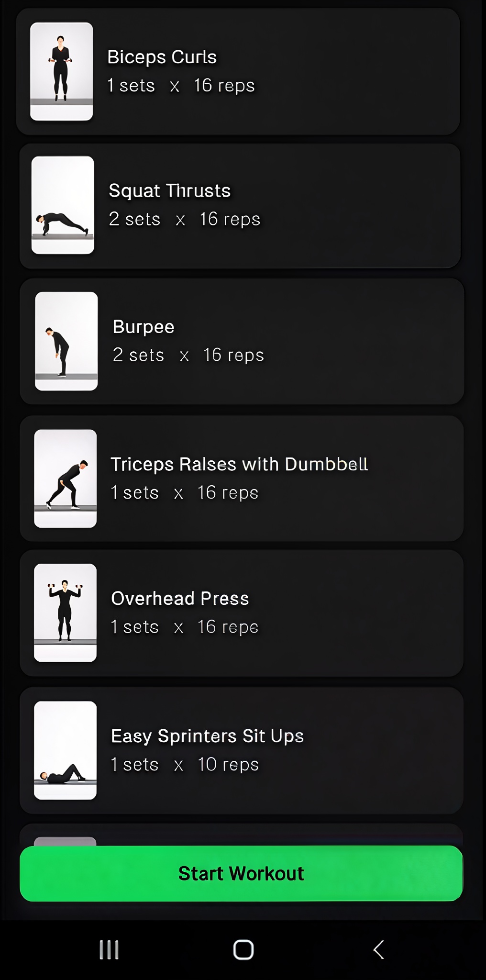
Task: Tap Burpee's 2 sets x 16 reps text
Action: (x=188, y=355)
